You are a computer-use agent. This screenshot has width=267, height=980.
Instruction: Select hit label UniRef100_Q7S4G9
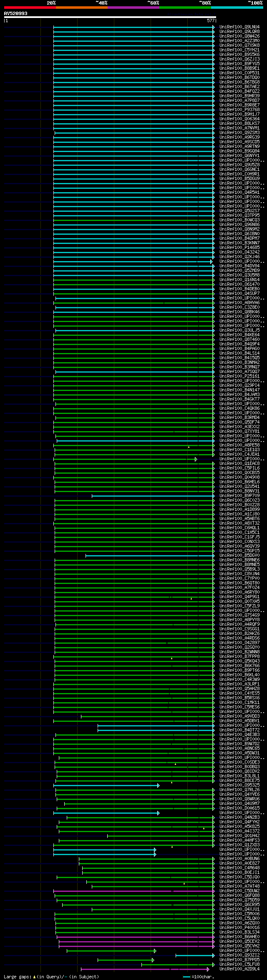point(239,615)
